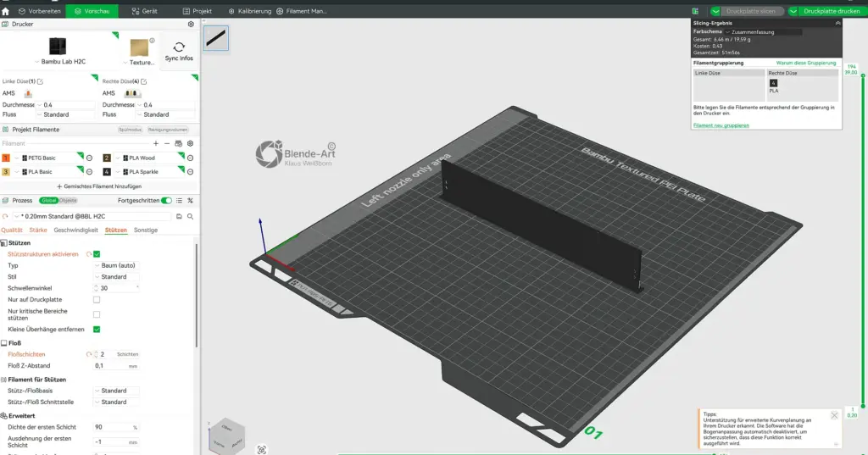The width and height of the screenshot is (868, 455).
Task: Search process settings with magnifier icon
Action: pyautogui.click(x=191, y=216)
